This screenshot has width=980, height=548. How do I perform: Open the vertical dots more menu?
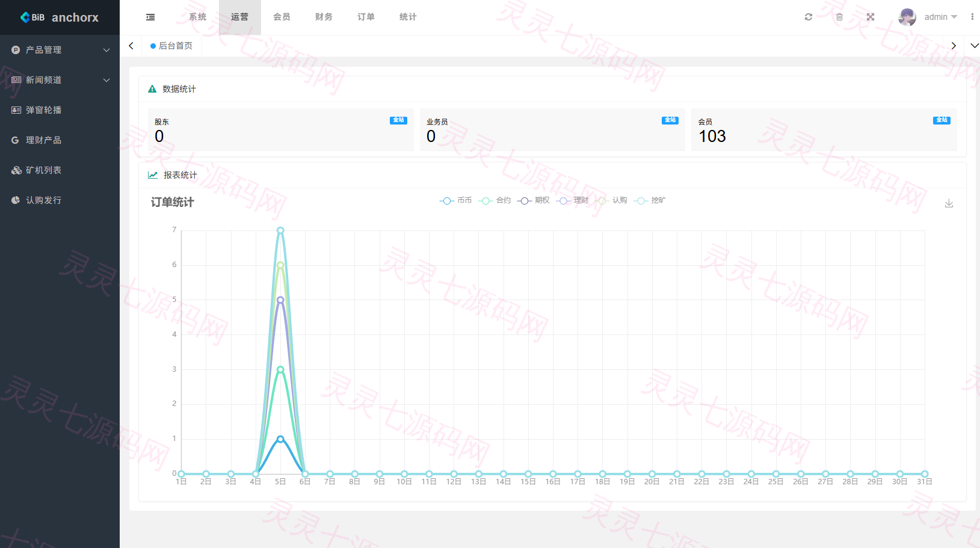click(972, 17)
